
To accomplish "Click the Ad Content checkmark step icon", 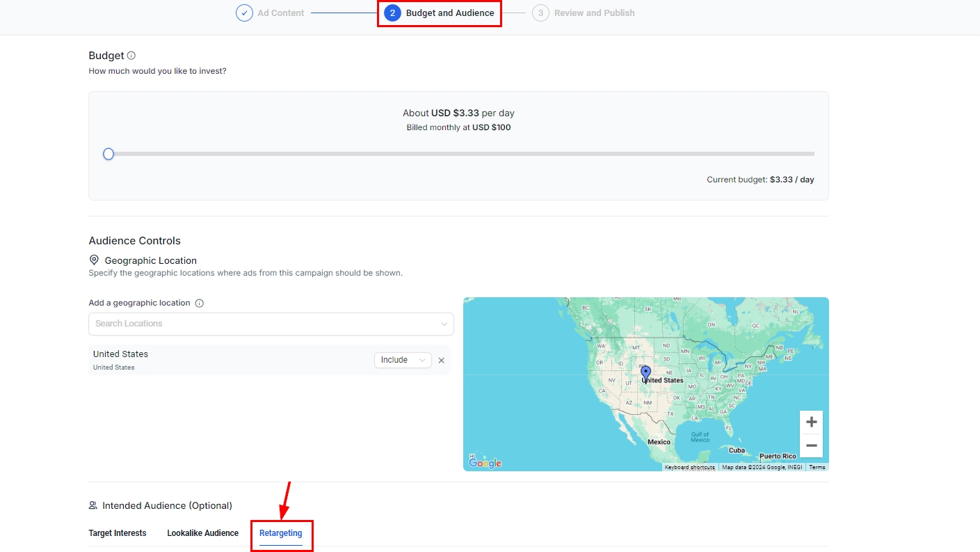I will (244, 13).
